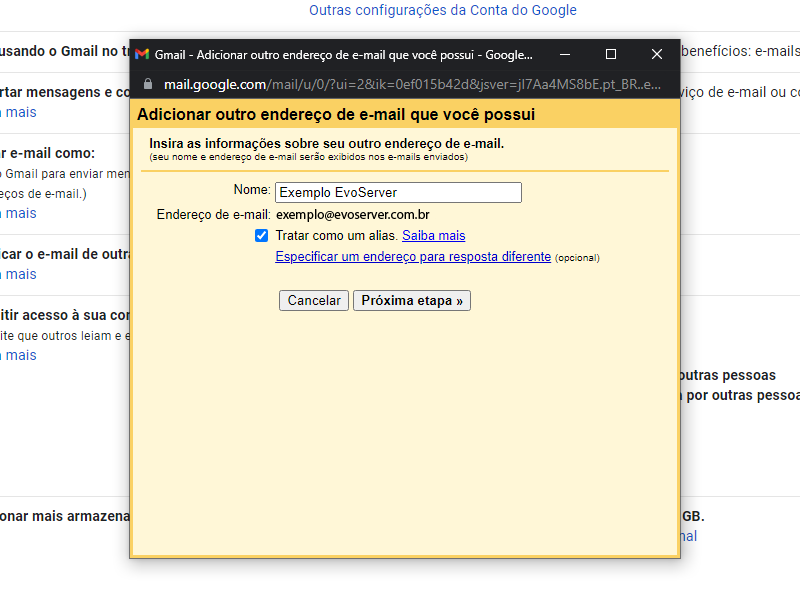This screenshot has width=800, height=600.
Task: Open the 'mais' link under 'e-mail como' section
Action: pyautogui.click(x=21, y=213)
